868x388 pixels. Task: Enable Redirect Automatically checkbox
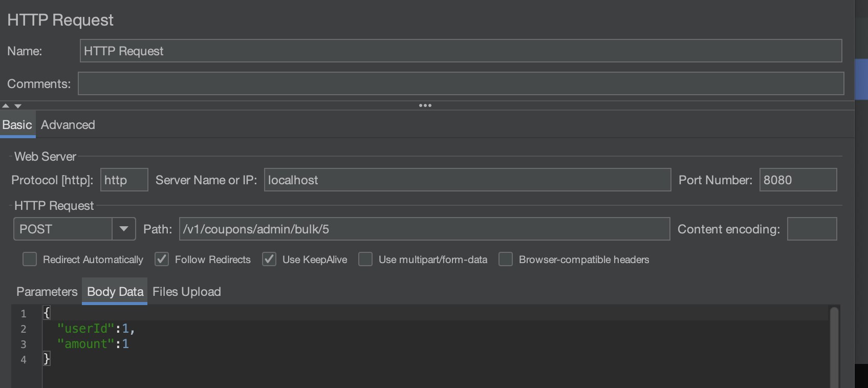click(x=30, y=260)
